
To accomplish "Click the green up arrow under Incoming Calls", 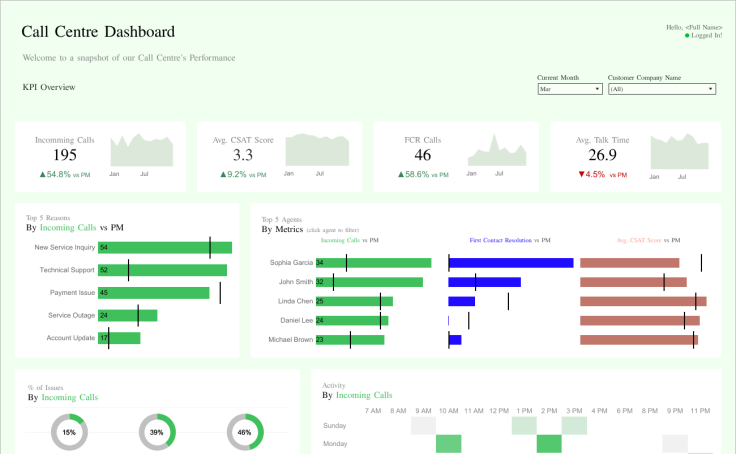I will coord(42,174).
